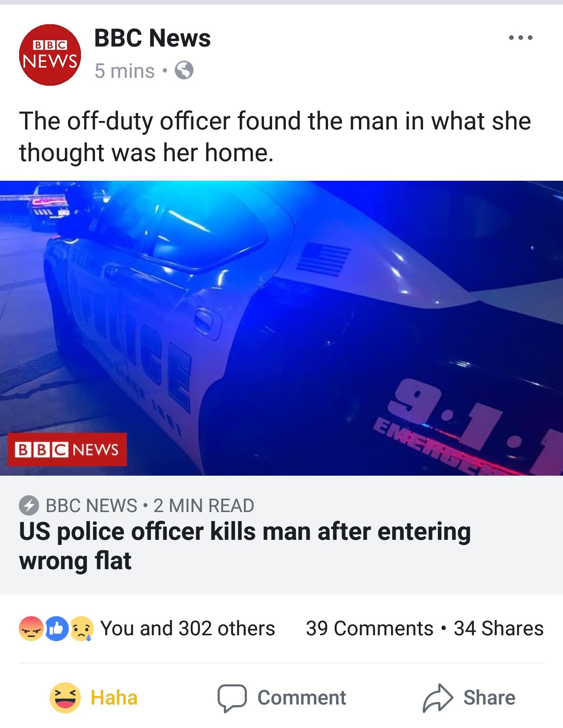563x728 pixels.
Task: Click the post caption about off-duty officer
Action: click(275, 137)
